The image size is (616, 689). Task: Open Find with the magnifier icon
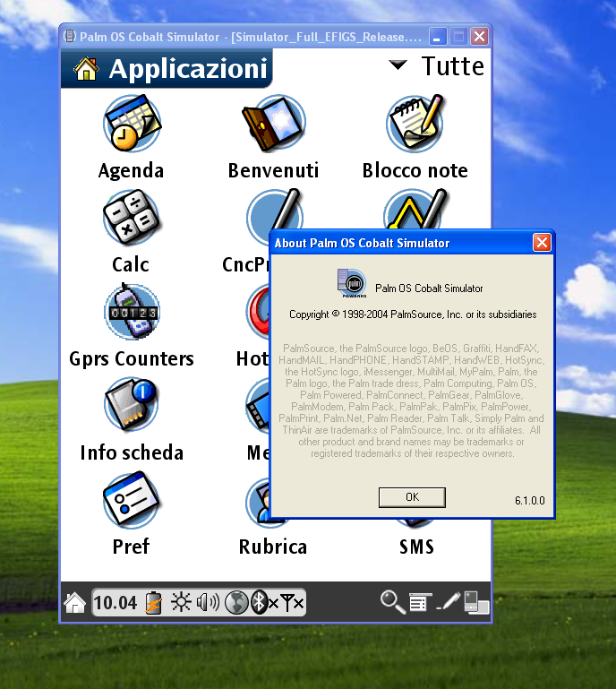tap(392, 602)
